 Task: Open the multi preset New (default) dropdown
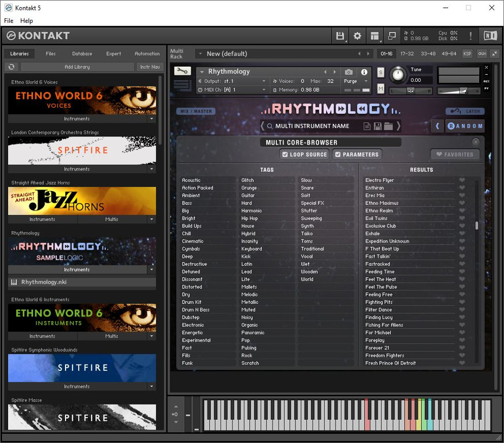tap(201, 54)
